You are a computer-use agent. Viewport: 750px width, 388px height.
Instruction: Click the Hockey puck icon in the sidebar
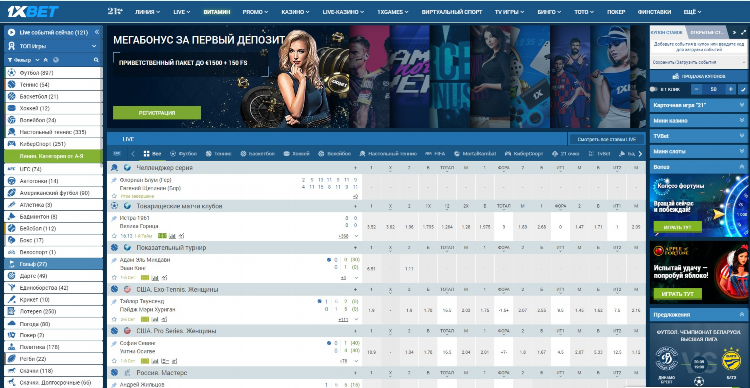11,108
